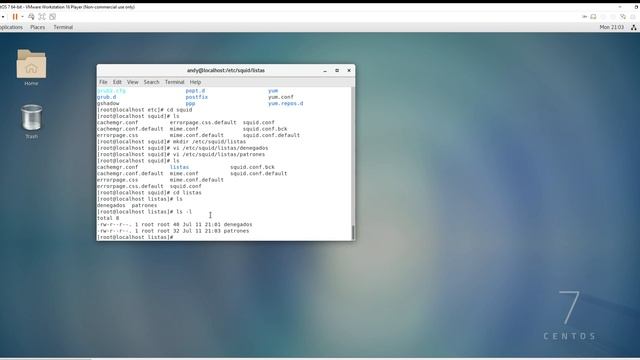This screenshot has width=640, height=360.
Task: Click the Unity mode icon in the VMware toolbar
Action: [x=53, y=17]
